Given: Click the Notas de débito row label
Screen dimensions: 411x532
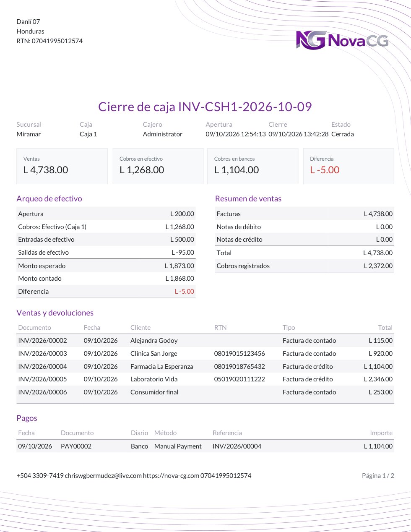Looking at the screenshot, I should coord(239,227).
